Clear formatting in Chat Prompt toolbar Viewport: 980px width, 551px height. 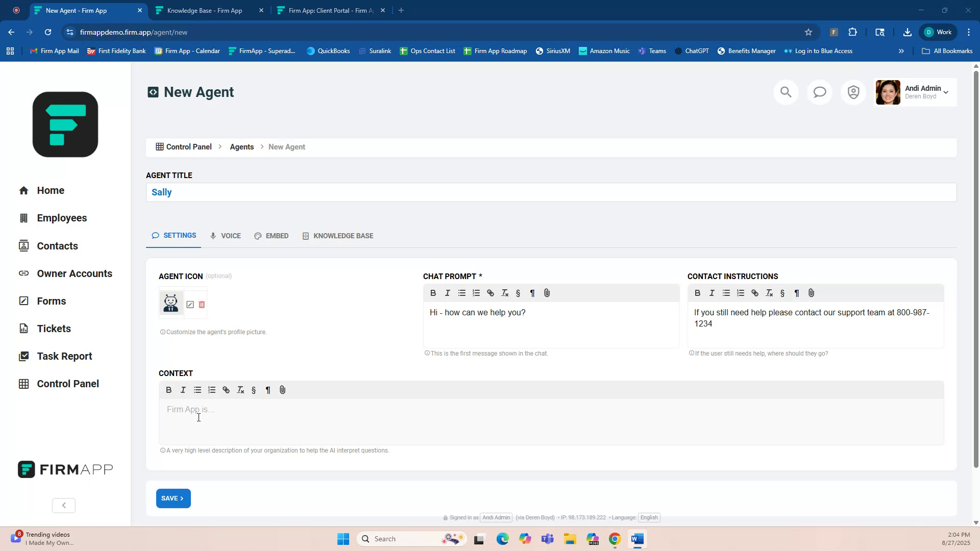(505, 293)
